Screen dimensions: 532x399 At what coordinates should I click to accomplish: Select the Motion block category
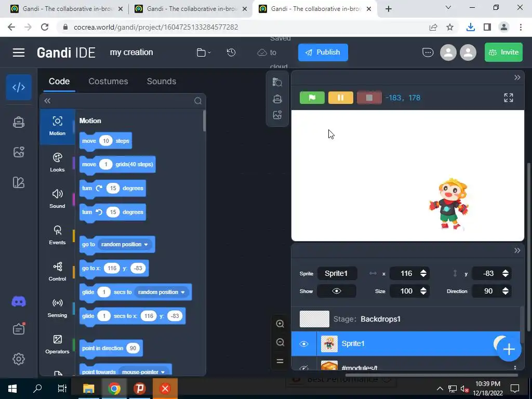tap(57, 126)
